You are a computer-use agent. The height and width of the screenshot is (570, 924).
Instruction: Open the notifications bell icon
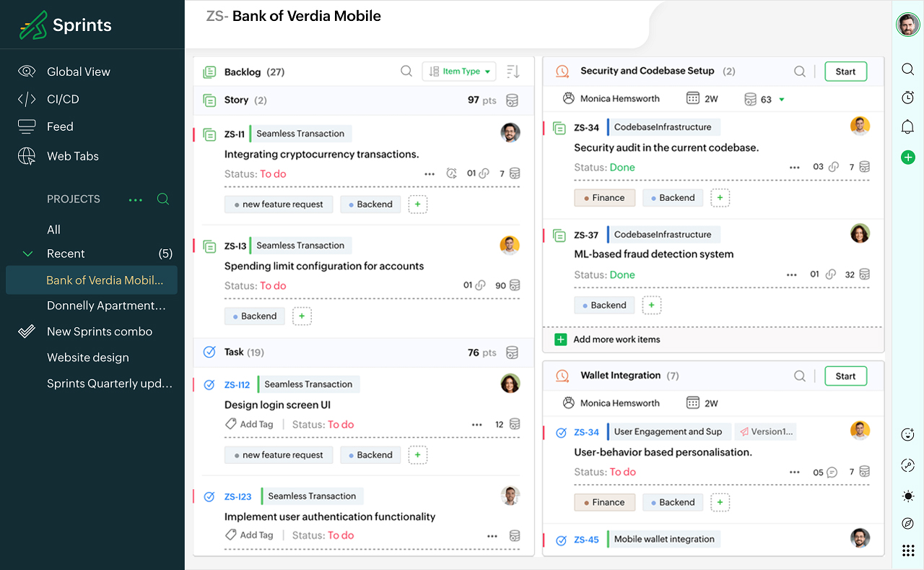pos(908,127)
